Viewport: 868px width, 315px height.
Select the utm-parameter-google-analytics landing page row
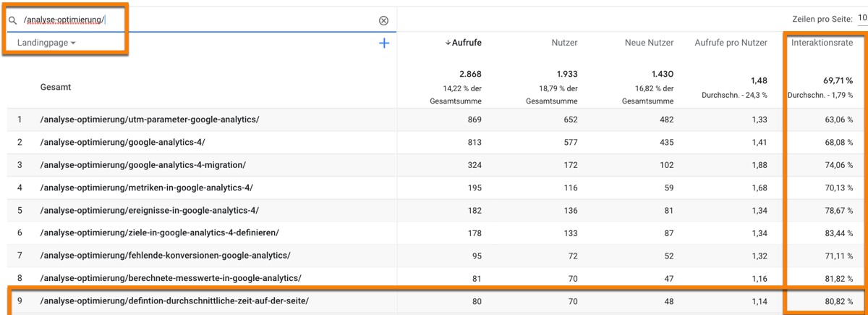(x=150, y=119)
